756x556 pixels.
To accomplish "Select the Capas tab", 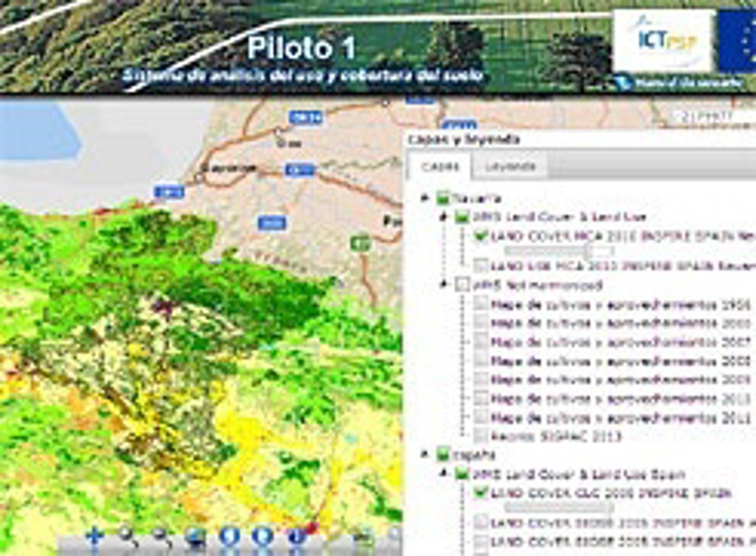I will (x=440, y=167).
